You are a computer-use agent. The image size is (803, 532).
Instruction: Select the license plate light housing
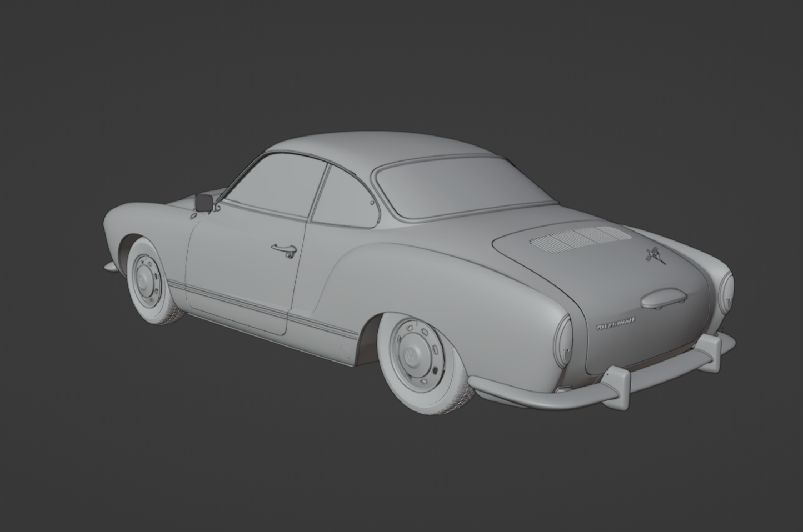click(663, 298)
